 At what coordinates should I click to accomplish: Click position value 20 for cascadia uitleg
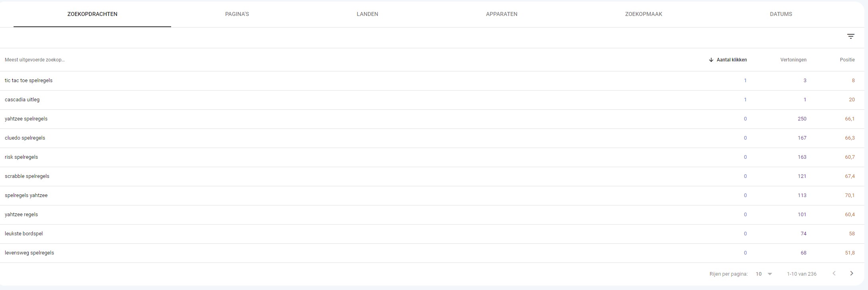coord(852,100)
